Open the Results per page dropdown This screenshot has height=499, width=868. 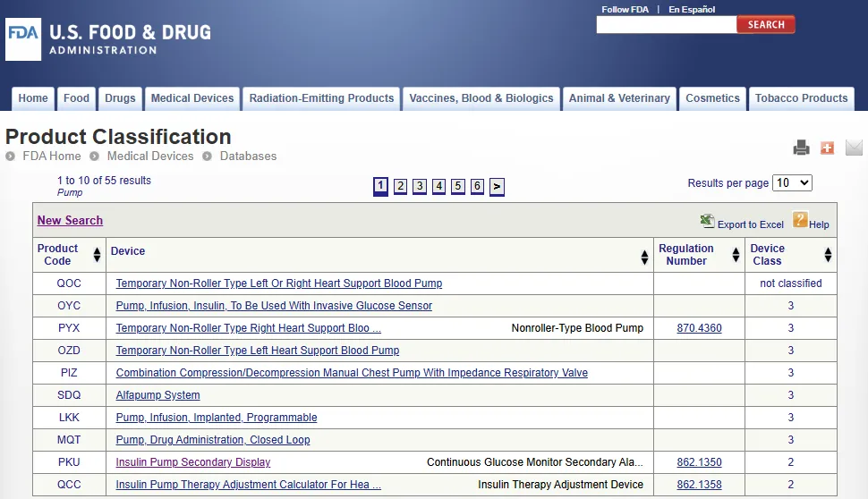point(792,183)
